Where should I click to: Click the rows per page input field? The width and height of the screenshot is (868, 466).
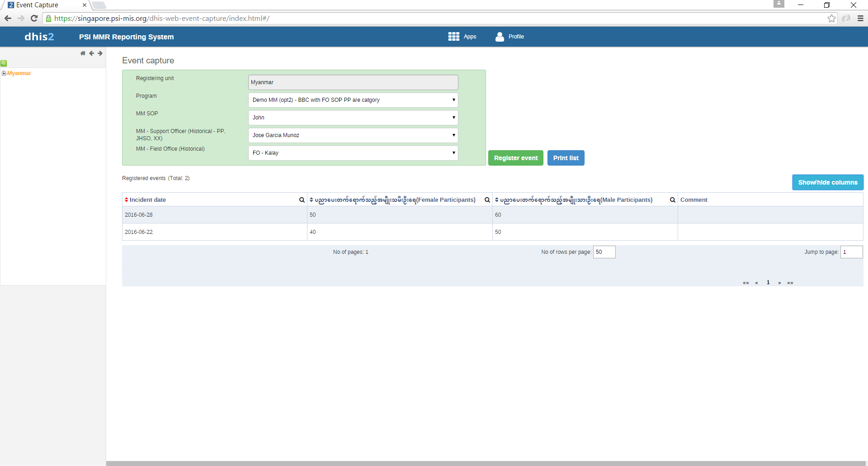[604, 252]
